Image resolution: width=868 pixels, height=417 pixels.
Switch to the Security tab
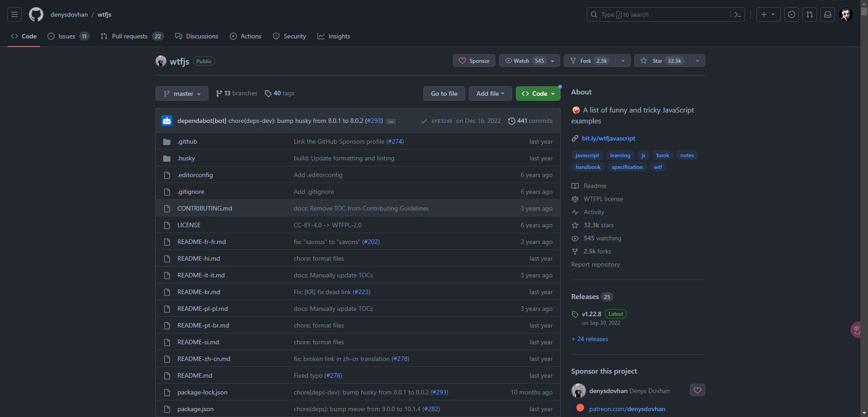coord(289,36)
